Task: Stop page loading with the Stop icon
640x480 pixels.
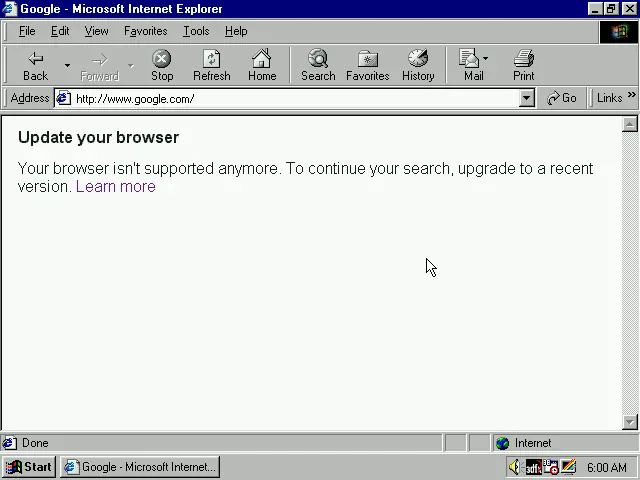Action: [x=162, y=65]
